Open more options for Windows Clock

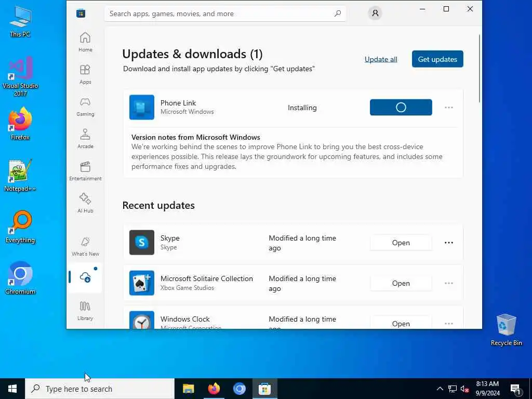(x=448, y=323)
